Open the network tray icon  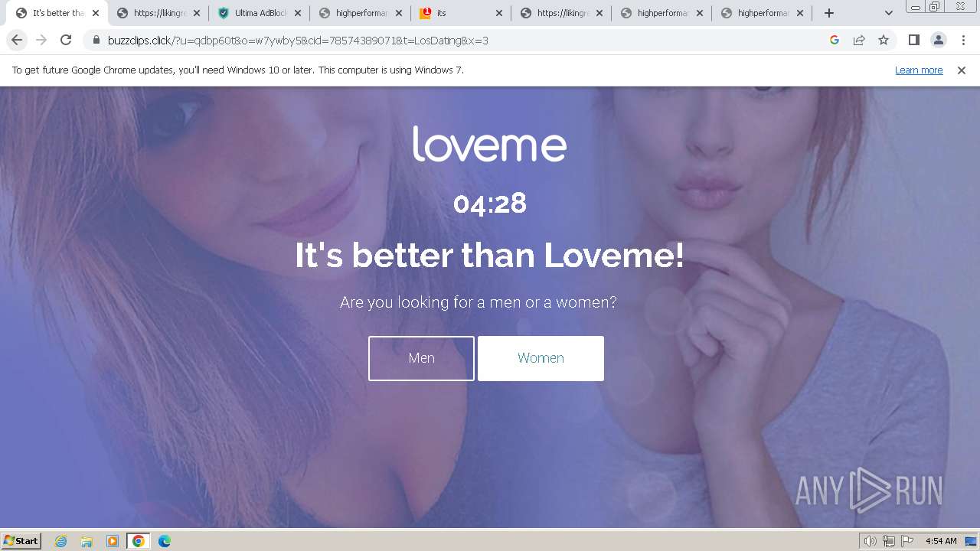pyautogui.click(x=889, y=541)
